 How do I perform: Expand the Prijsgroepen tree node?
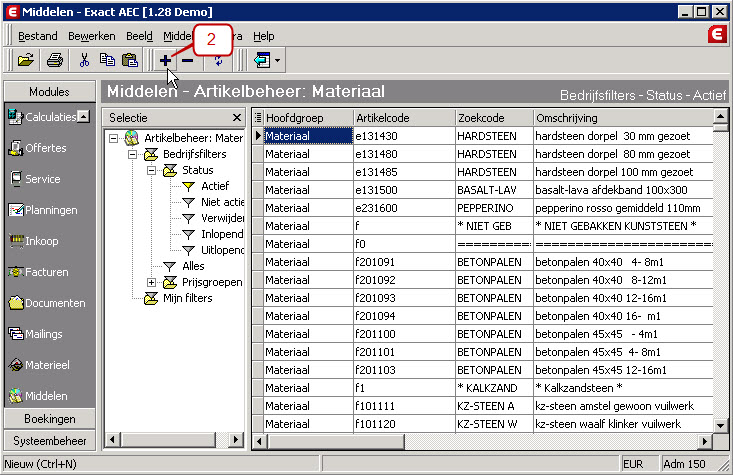[x=151, y=282]
